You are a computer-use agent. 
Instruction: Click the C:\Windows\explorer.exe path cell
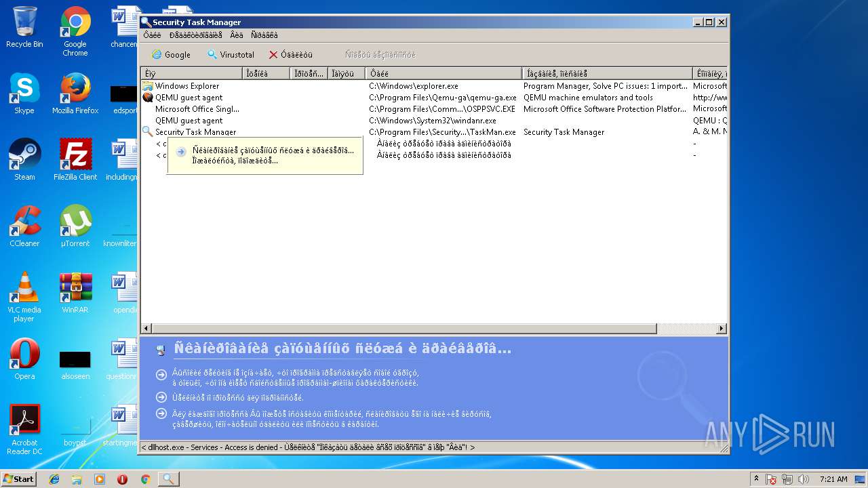click(x=414, y=86)
